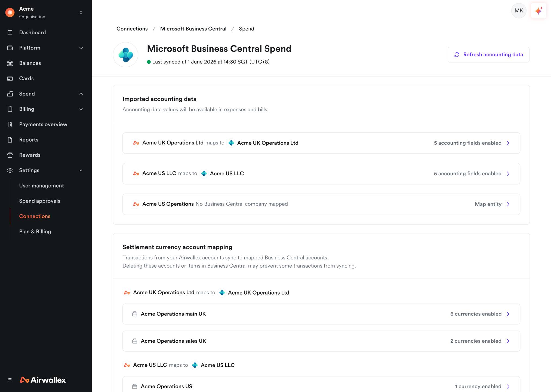Click Business Central icon in Acme US LLC imported row
Image resolution: width=551 pixels, height=392 pixels.
pos(204,173)
